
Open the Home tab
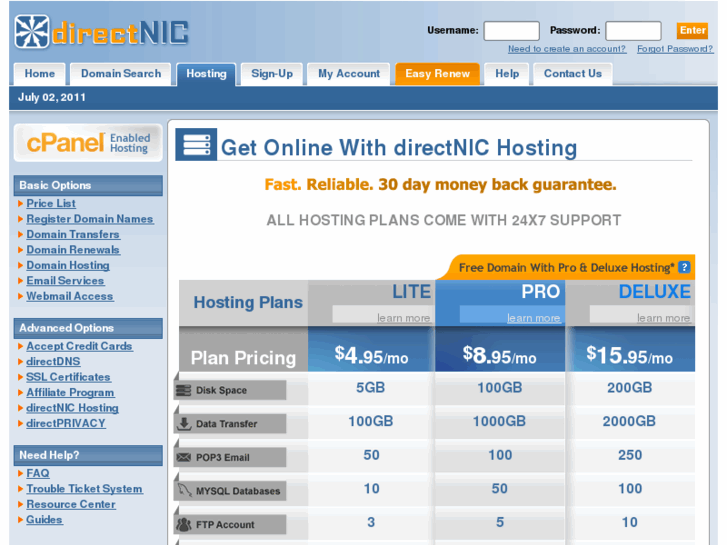point(39,74)
